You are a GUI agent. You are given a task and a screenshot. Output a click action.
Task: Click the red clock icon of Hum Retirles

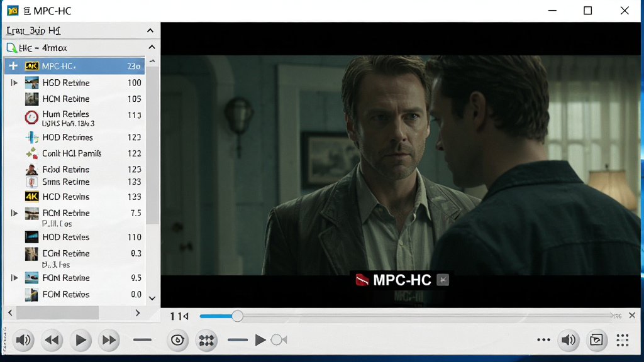[31, 118]
